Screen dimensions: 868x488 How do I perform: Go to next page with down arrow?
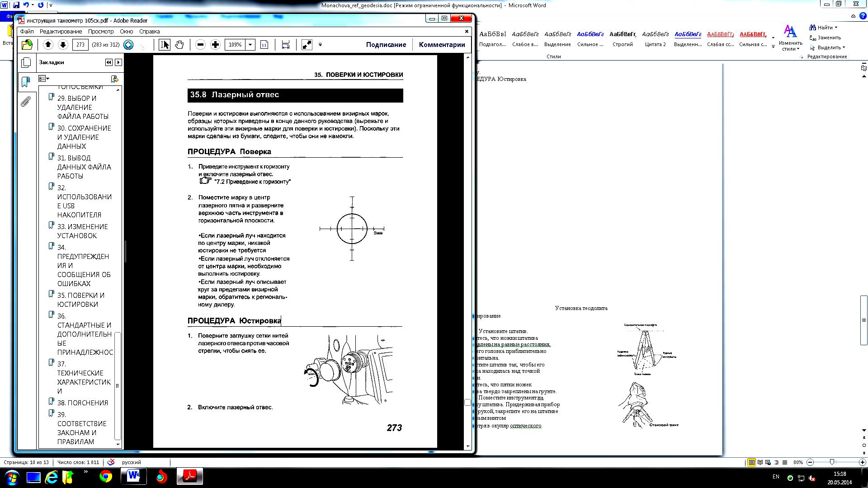click(x=63, y=44)
